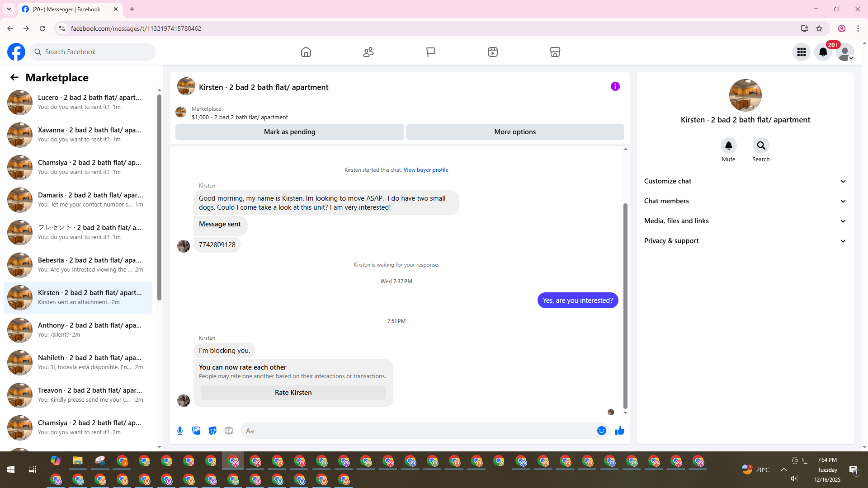The image size is (868, 488).
Task: Close the Messenger browser tab
Action: tap(116, 9)
